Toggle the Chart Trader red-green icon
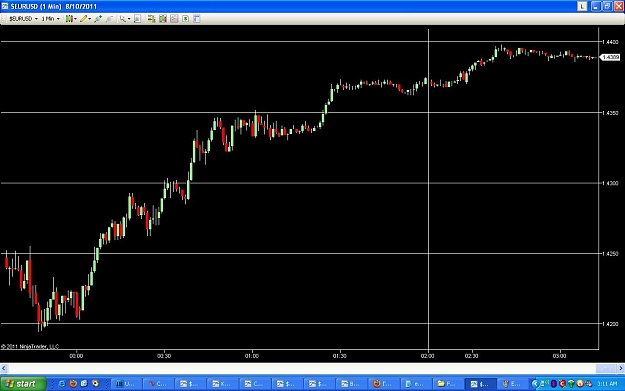This screenshot has height=391, width=625. (x=151, y=19)
